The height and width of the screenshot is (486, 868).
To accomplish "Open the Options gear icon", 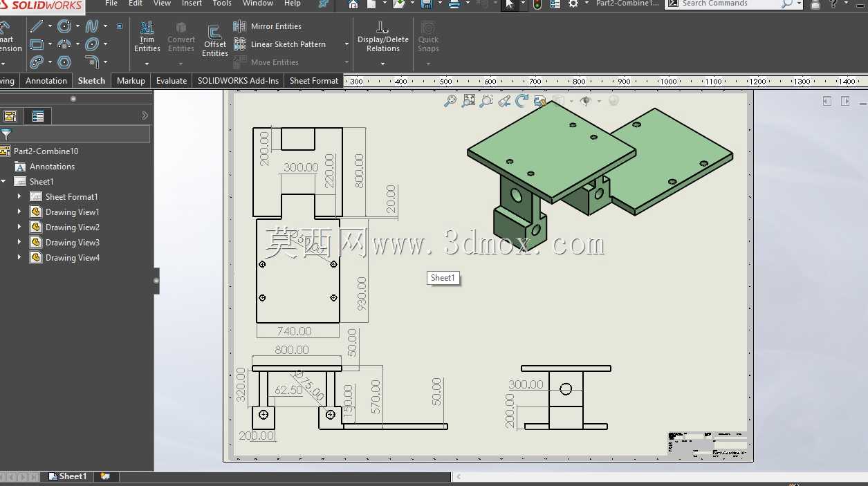I will (x=573, y=4).
